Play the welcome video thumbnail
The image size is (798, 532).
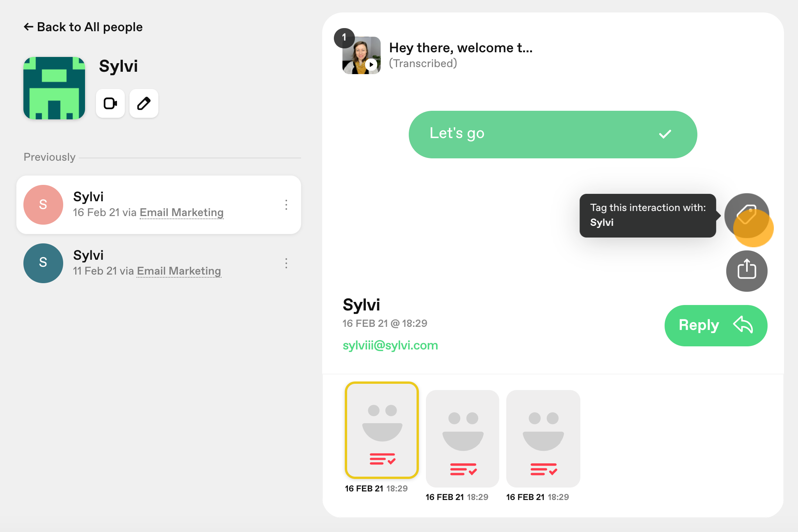[362, 55]
